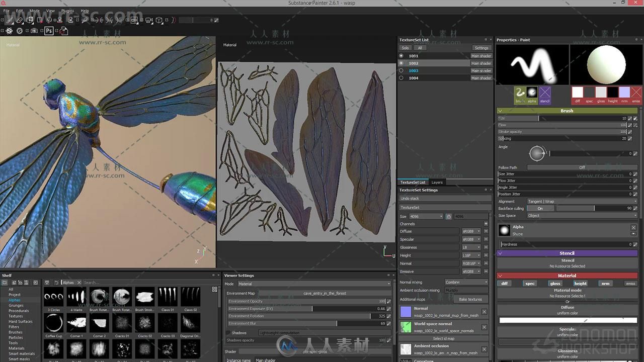Open the Size Space Object dropdown
This screenshot has width=644, height=362.
(x=582, y=216)
